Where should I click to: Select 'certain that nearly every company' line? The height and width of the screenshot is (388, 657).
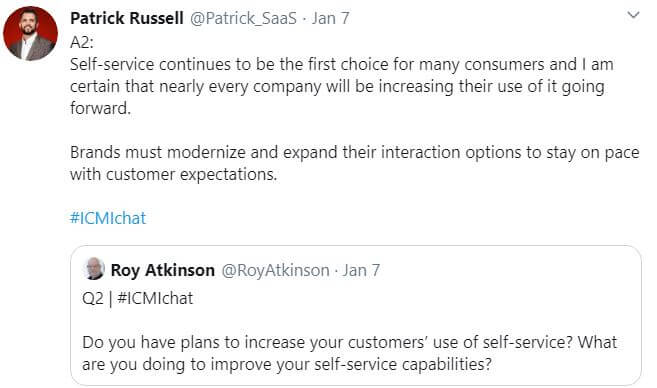(337, 86)
